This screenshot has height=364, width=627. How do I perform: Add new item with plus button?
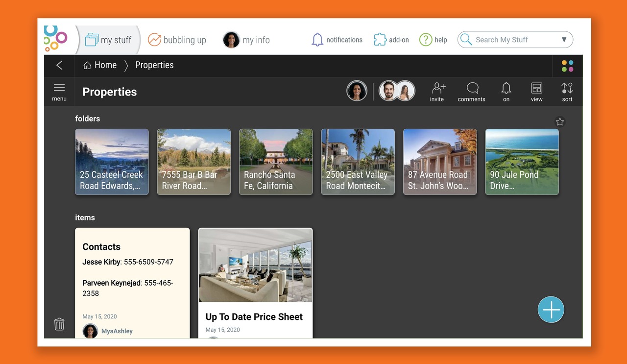[x=551, y=310]
